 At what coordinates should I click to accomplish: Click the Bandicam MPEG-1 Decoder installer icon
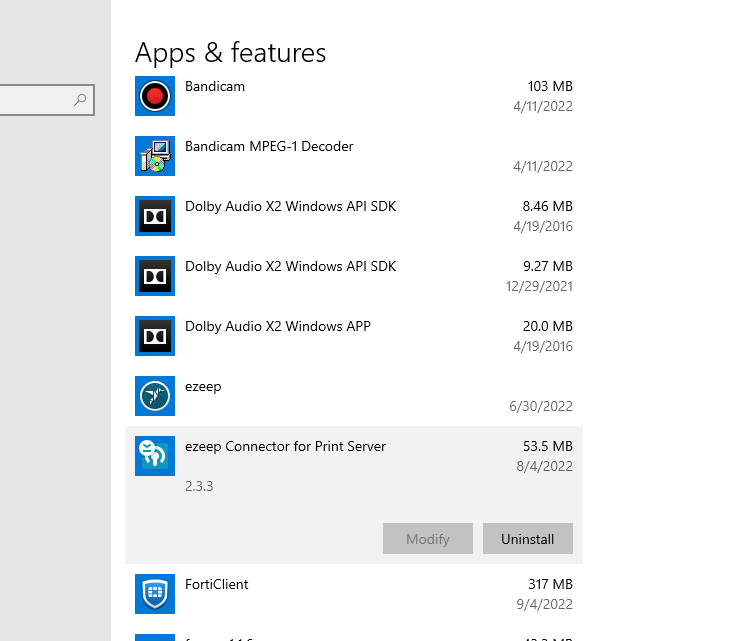point(155,156)
